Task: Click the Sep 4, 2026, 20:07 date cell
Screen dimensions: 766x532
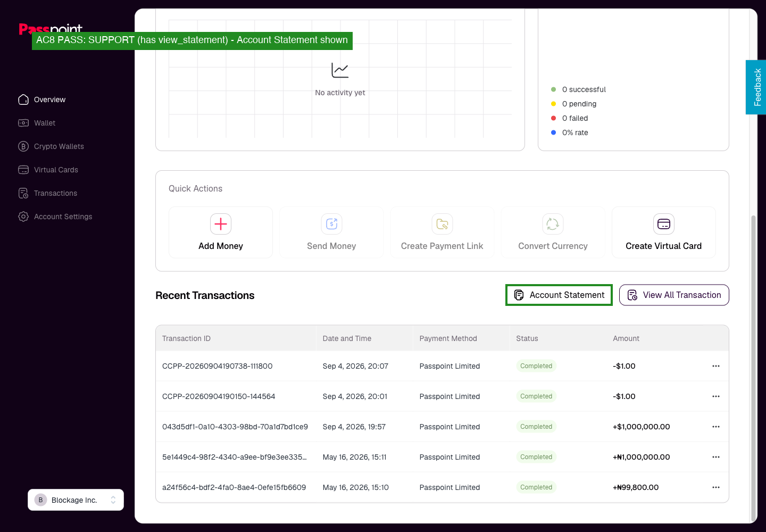Action: (x=355, y=366)
